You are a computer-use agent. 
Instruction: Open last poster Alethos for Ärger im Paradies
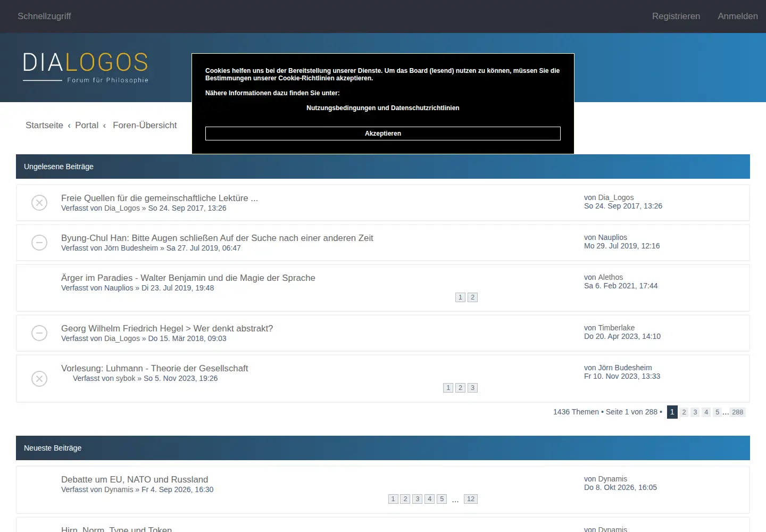611,277
